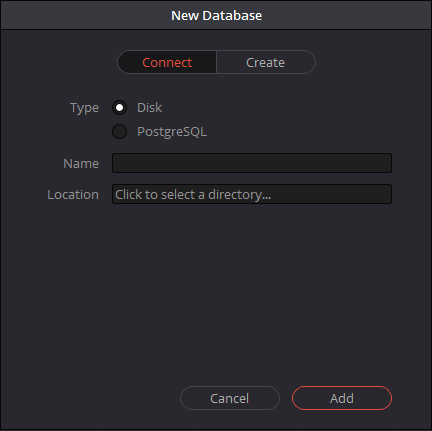
Task: Focus the Name text field
Action: (252, 163)
